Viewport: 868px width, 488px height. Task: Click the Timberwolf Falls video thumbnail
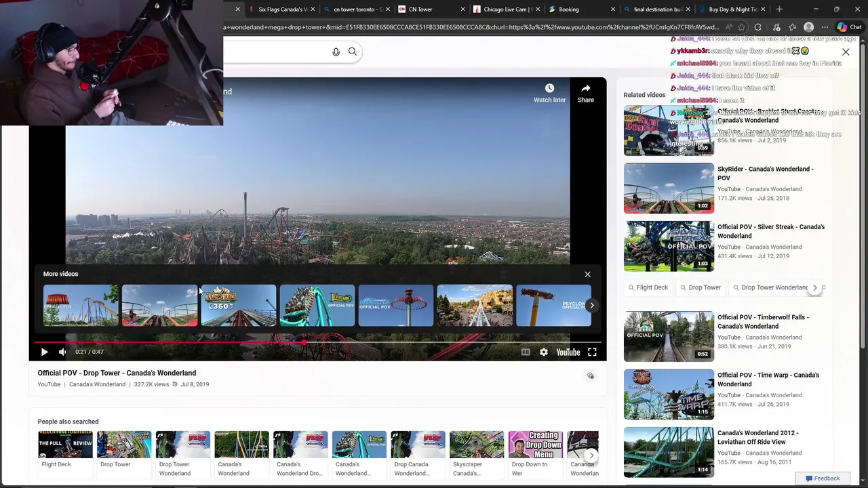[x=669, y=336]
